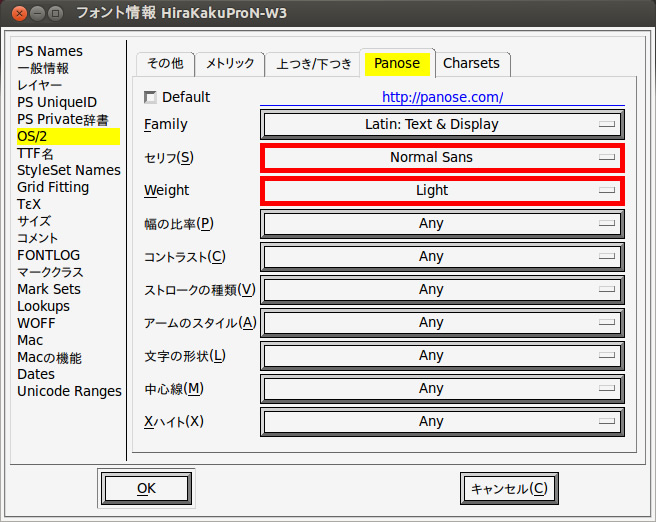Select PS UniqueID in the sidebar
Viewport: 656px width, 522px height.
pos(57,102)
